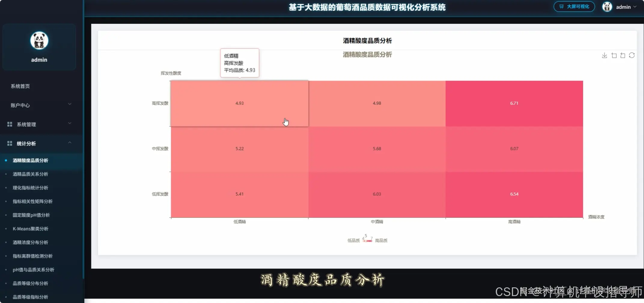644x303 pixels.
Task: Click the 低品质 legend label
Action: (353, 240)
